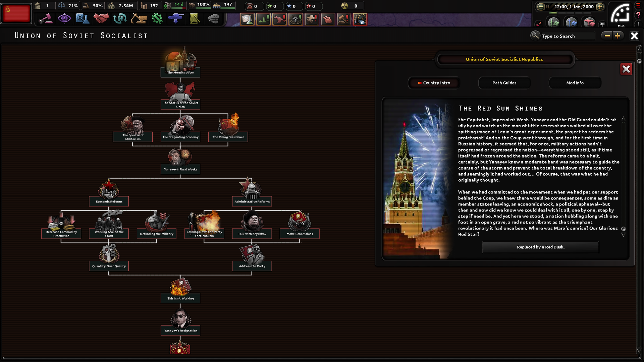This screenshot has width=644, height=362.
Task: Select the Economic Reforms focus
Action: pos(109,201)
